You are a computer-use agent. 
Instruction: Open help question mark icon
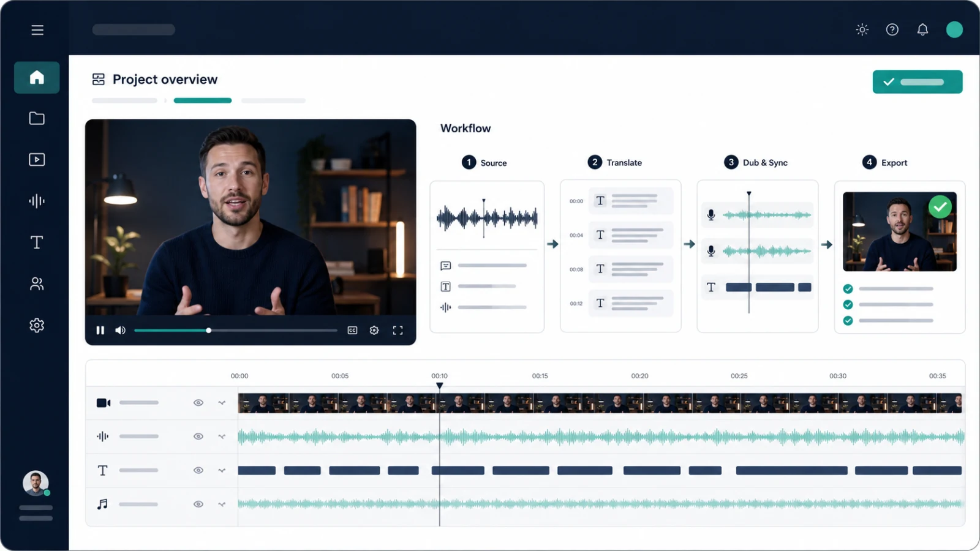coord(892,29)
